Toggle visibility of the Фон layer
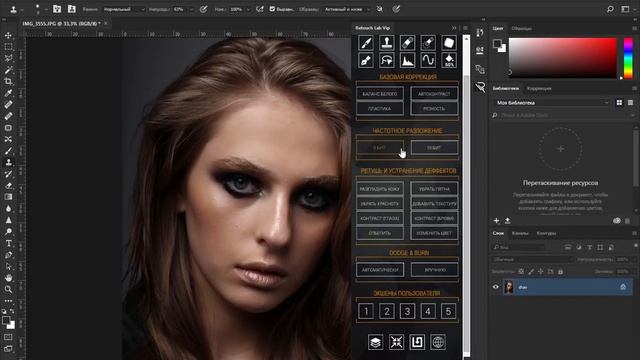640x360 pixels. pos(496,287)
